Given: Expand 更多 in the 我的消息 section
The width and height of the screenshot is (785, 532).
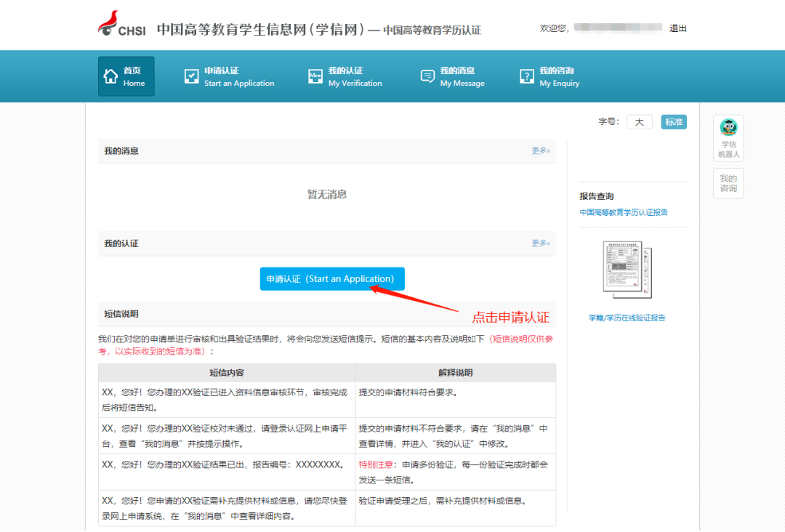Looking at the screenshot, I should (x=541, y=151).
